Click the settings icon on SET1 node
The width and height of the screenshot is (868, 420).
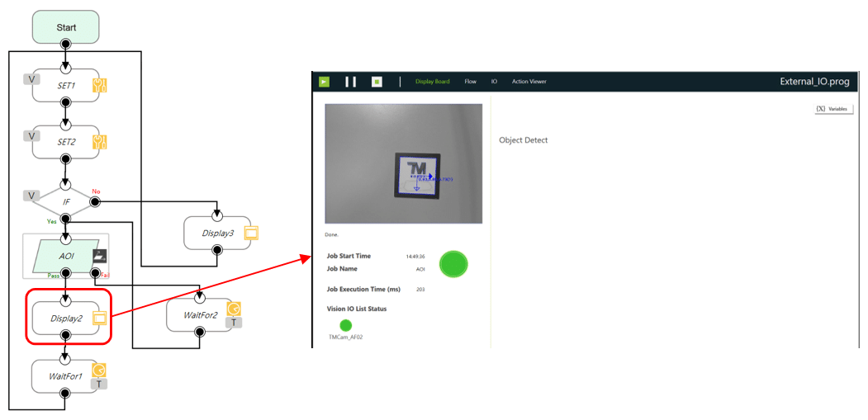[x=100, y=85]
